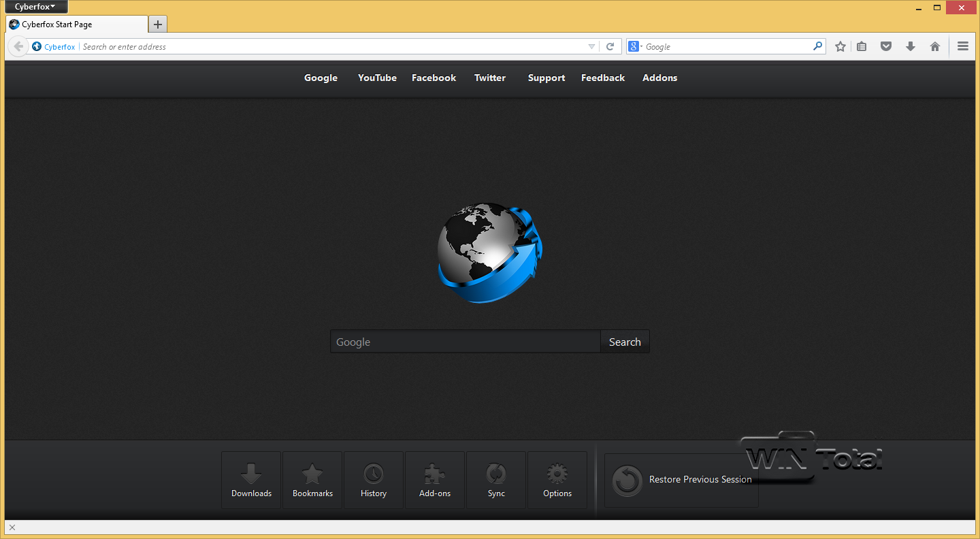Open the Twitter link in top navigation
Viewport: 980px width, 539px height.
coord(490,78)
